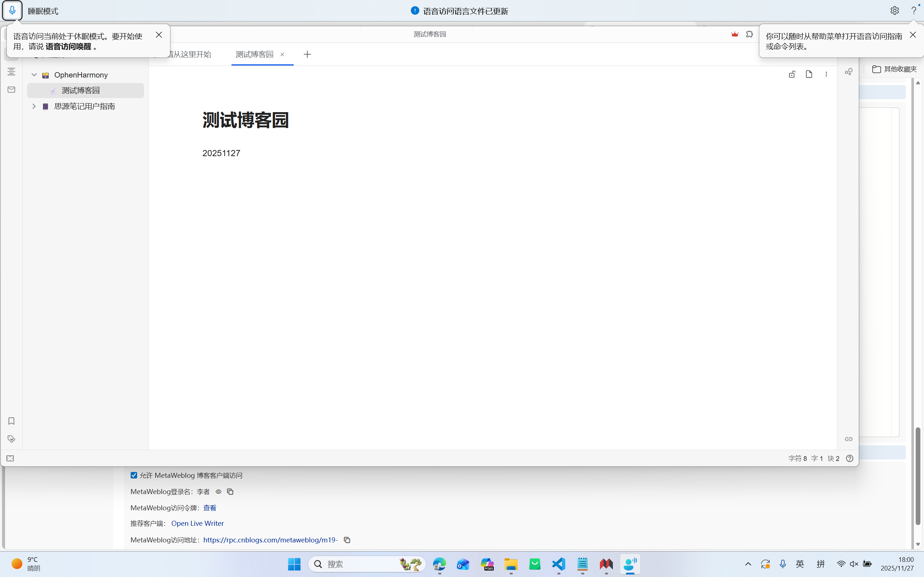Collapse the OphenHarmony notebook
The height and width of the screenshot is (577, 924).
(34, 75)
